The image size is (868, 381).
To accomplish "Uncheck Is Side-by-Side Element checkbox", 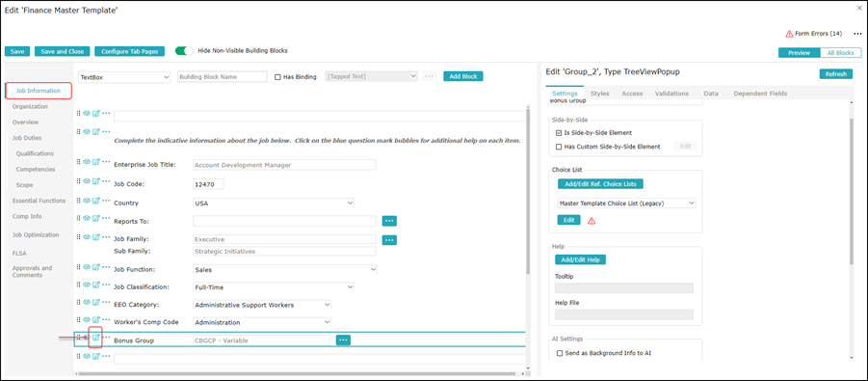I will [559, 133].
